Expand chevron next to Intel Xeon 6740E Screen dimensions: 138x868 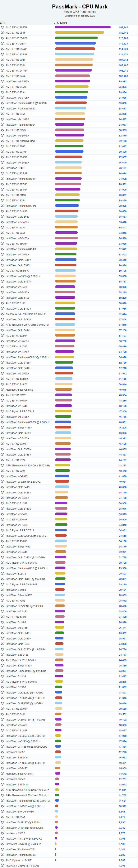pos(2,168)
